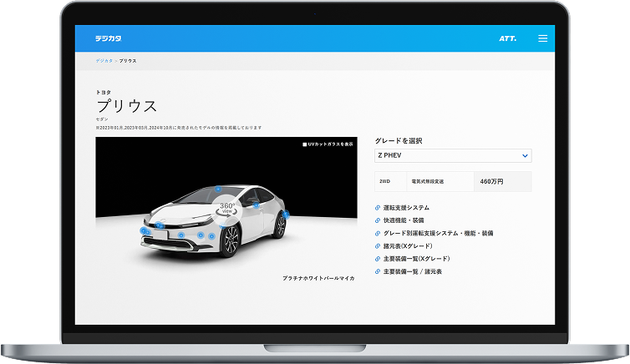Click the 2WD drive type cell
This screenshot has width=630, height=364.
(390, 181)
